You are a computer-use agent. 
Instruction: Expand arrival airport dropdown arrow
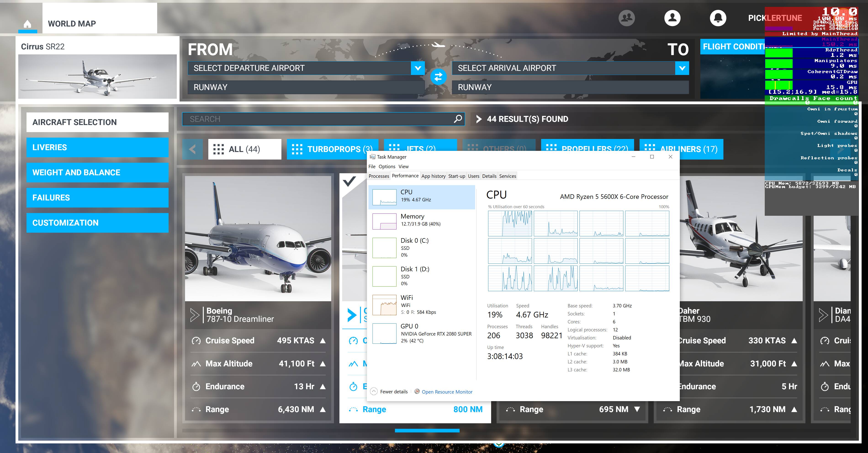tap(682, 68)
